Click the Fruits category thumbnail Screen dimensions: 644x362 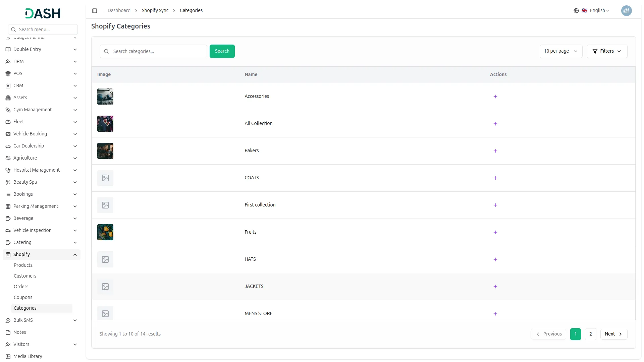pos(105,232)
